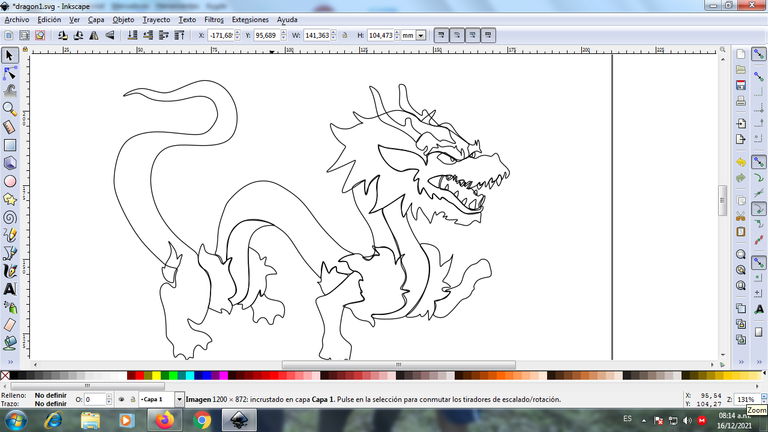Click the Import icon
This screenshot has width=768, height=432.
click(x=741, y=123)
